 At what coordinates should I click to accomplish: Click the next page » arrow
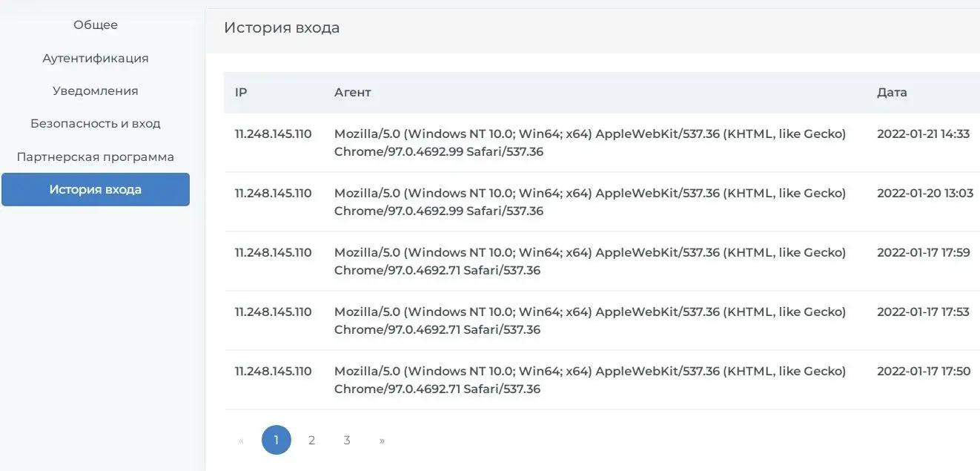coord(382,440)
